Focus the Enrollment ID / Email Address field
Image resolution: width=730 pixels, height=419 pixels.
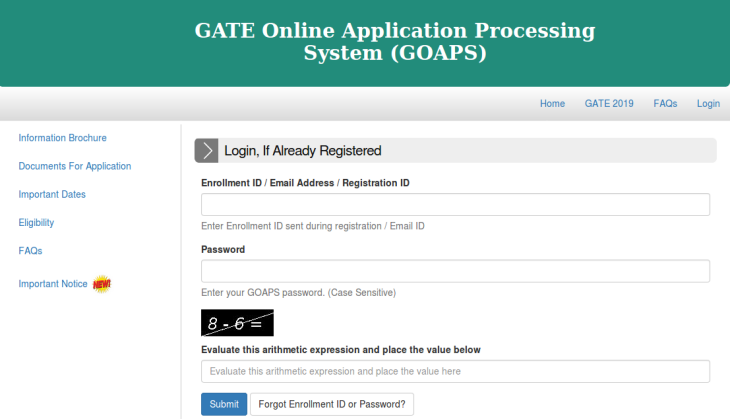(x=455, y=204)
